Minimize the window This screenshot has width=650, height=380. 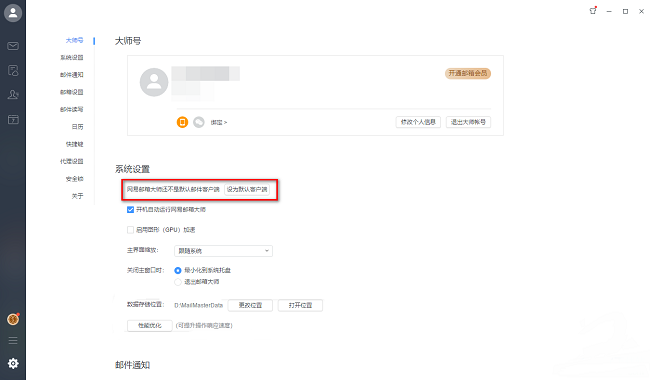click(609, 11)
